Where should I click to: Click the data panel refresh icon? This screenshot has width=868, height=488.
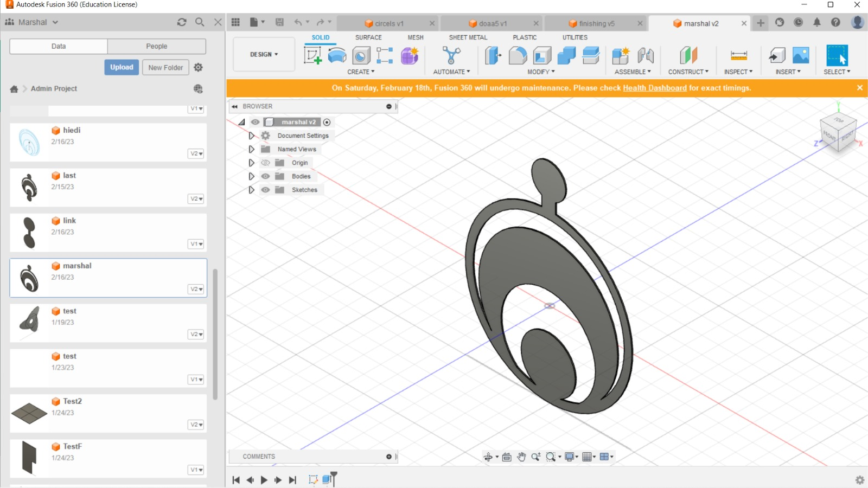click(182, 22)
